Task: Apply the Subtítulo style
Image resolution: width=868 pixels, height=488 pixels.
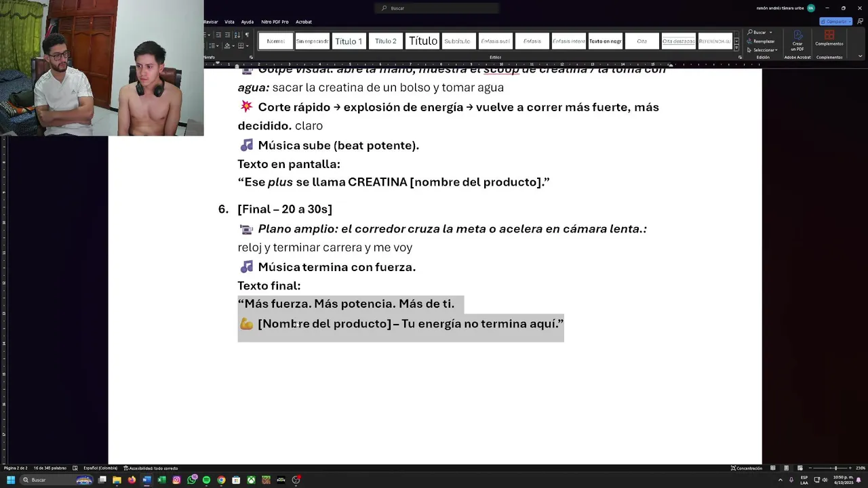Action: pos(457,41)
